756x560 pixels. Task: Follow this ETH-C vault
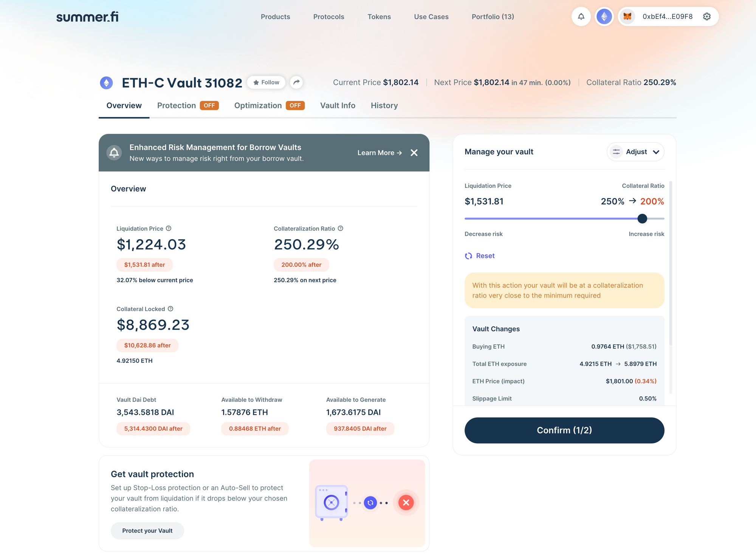[x=266, y=82]
